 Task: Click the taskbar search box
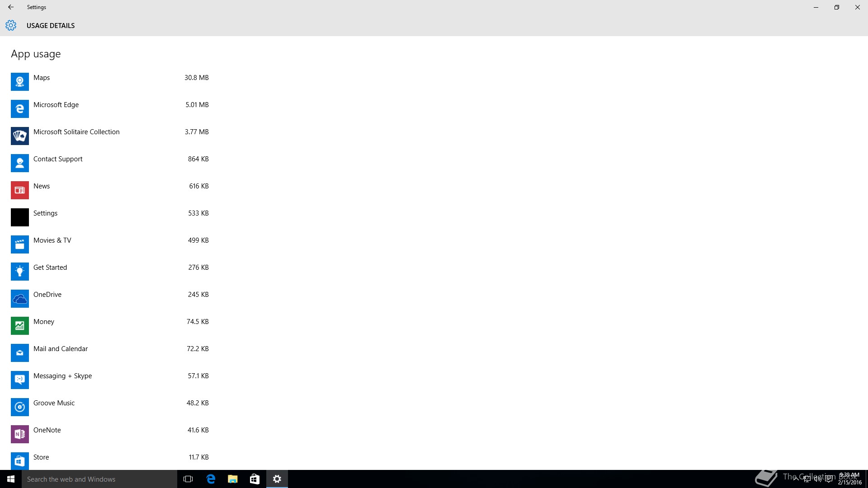[x=99, y=479]
